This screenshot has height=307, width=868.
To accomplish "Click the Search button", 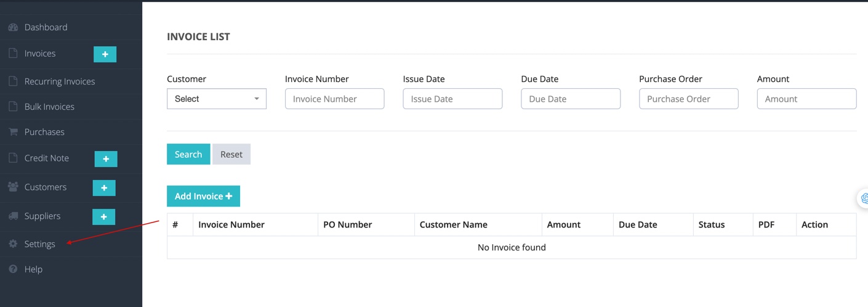I will 188,154.
